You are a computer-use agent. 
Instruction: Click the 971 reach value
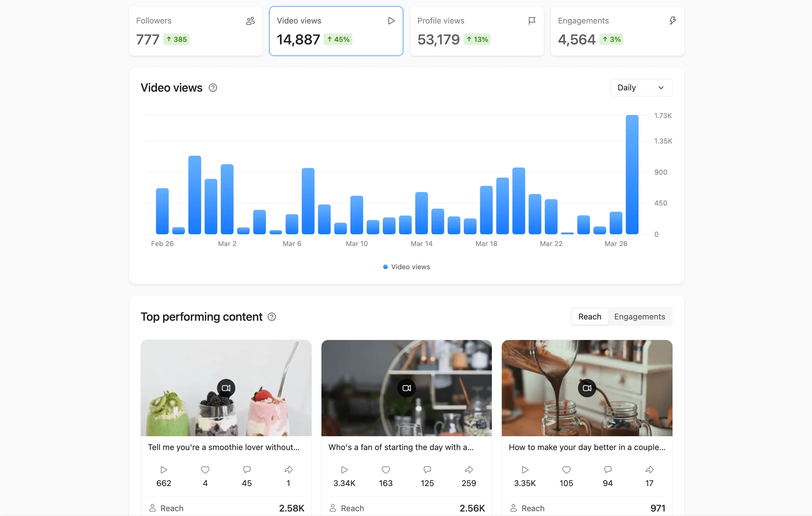click(x=658, y=508)
